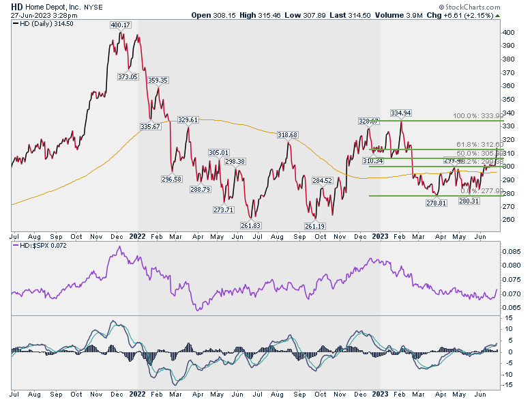Viewport: 532px width, 400px height.
Task: Click the 2022 label on price chart axis
Action: 137,236
